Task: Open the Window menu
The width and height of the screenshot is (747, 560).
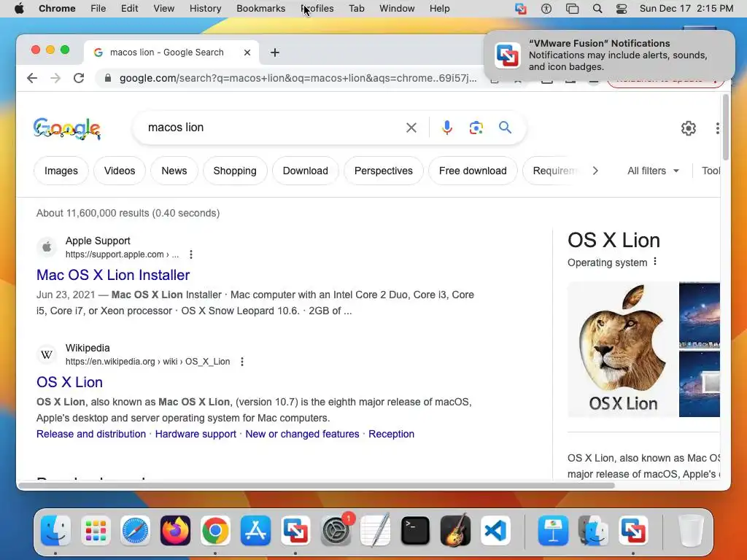Action: (397, 9)
